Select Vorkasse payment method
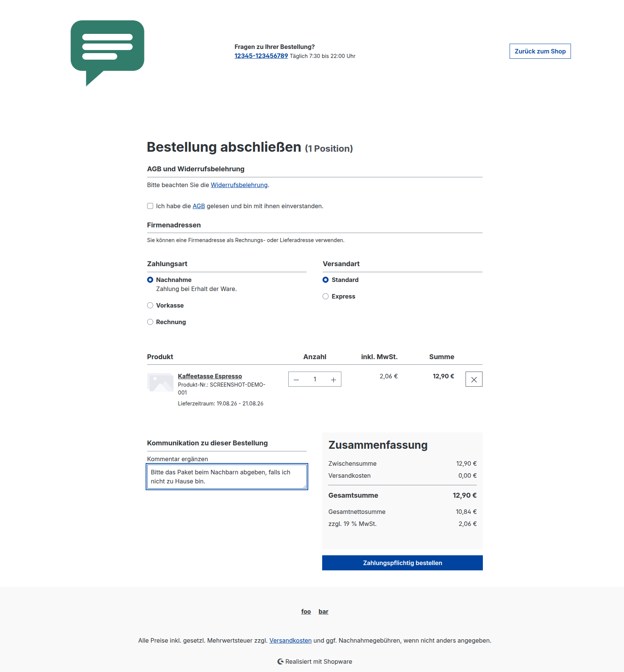Viewport: 624px width, 672px height. coord(150,305)
